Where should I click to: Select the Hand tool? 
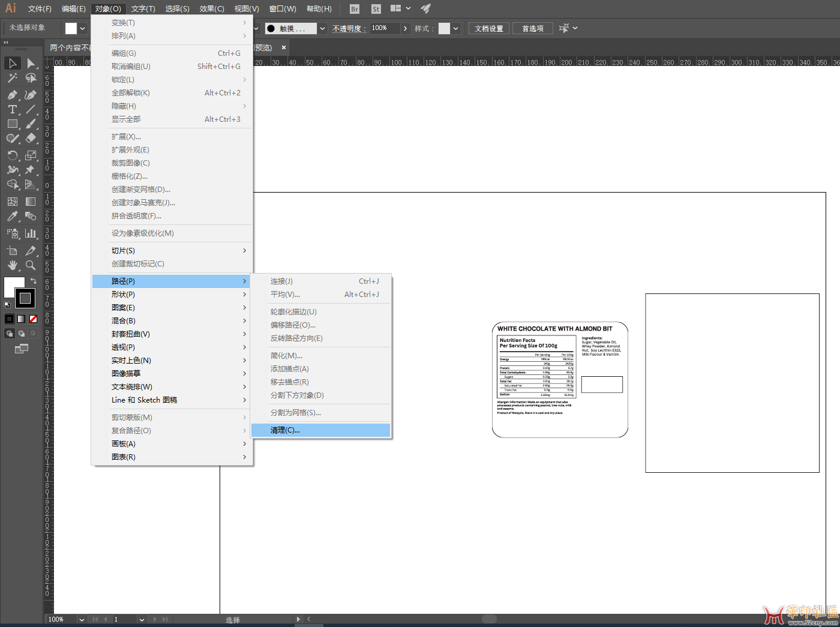(x=13, y=265)
